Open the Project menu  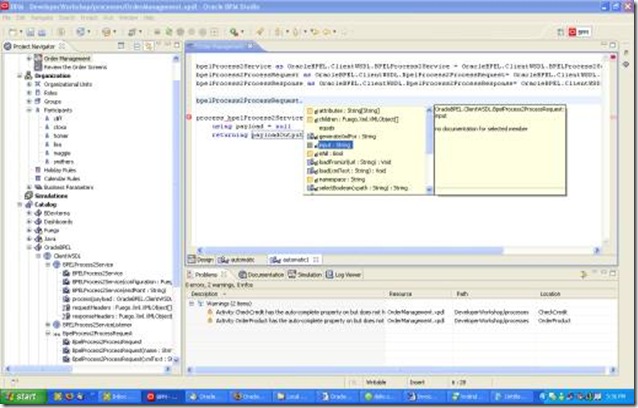[89, 18]
